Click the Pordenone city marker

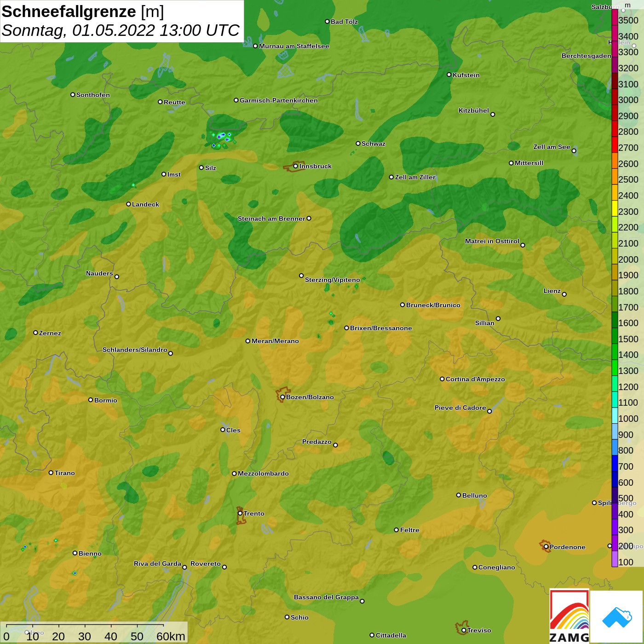(546, 547)
